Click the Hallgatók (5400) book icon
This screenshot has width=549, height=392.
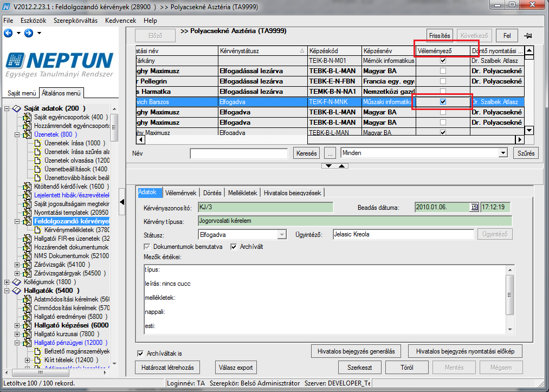click(x=16, y=291)
